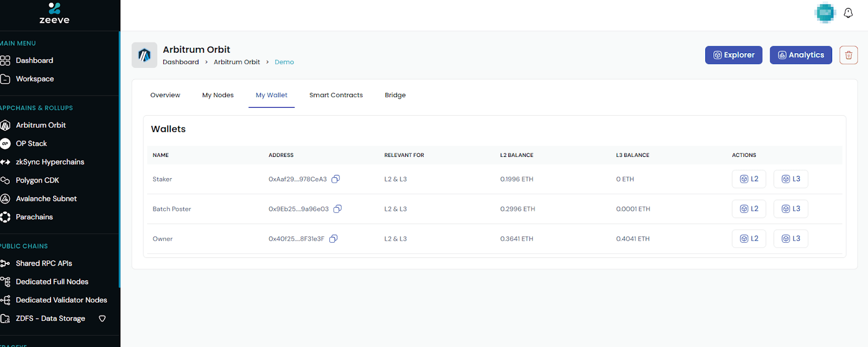The height and width of the screenshot is (347, 868).
Task: Click Demo breadcrumb link
Action: (x=284, y=62)
